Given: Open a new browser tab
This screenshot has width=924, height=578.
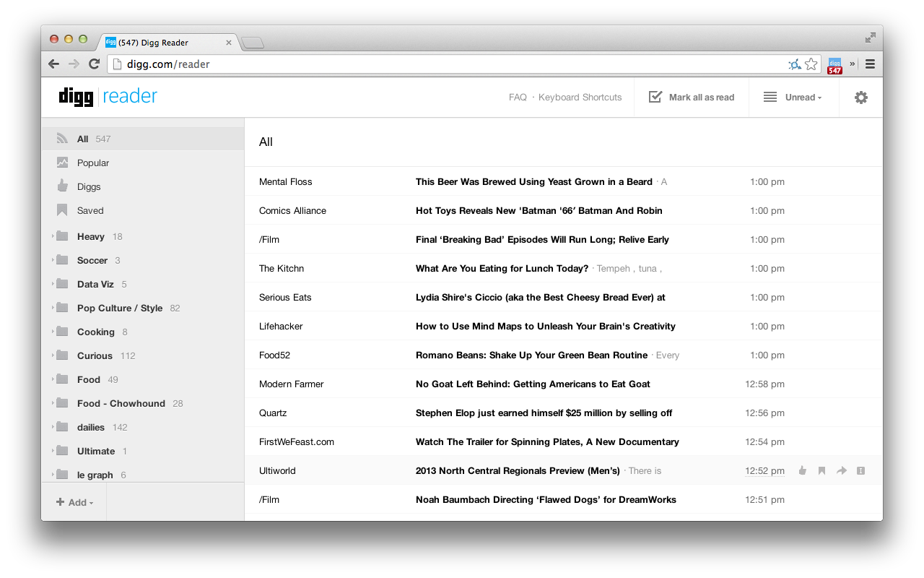Looking at the screenshot, I should [x=252, y=43].
